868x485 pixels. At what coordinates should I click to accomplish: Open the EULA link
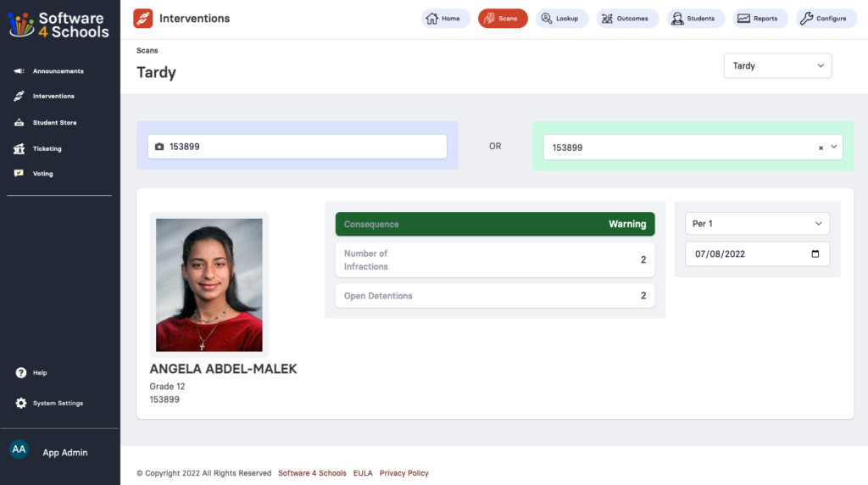pyautogui.click(x=363, y=473)
